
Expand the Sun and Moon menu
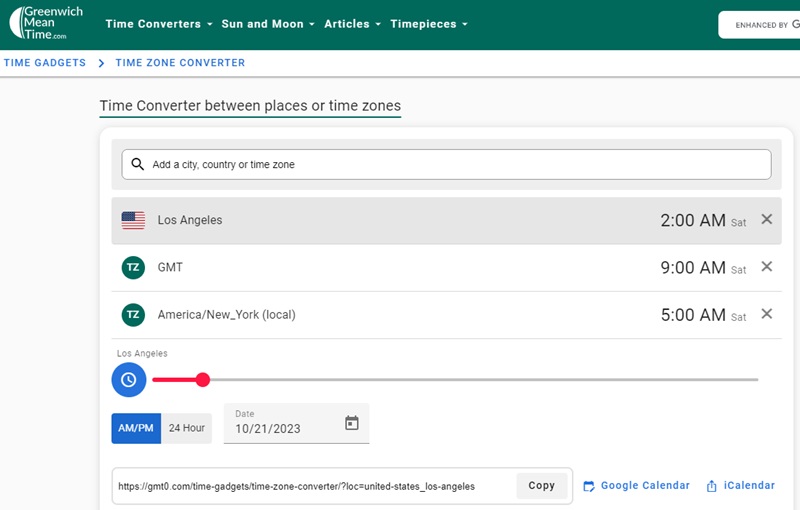[x=268, y=24]
